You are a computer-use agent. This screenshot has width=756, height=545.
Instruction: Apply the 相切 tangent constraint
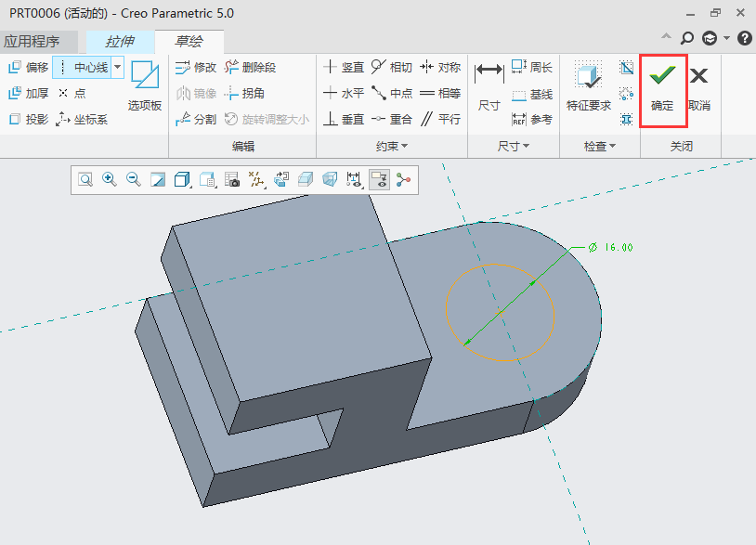coord(391,67)
